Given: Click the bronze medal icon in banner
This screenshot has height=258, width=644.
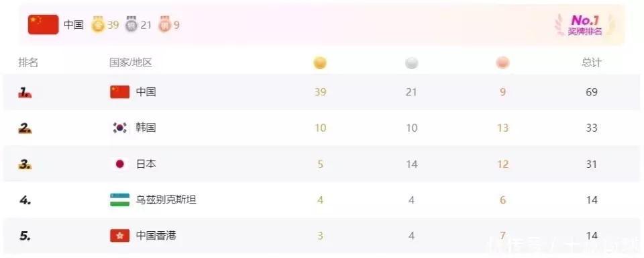Looking at the screenshot, I should point(165,25).
